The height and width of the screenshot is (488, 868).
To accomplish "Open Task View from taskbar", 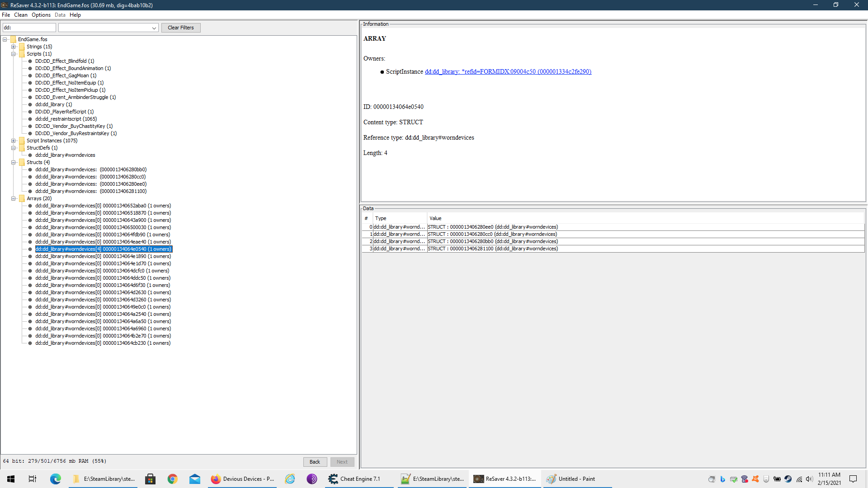I will [x=33, y=479].
